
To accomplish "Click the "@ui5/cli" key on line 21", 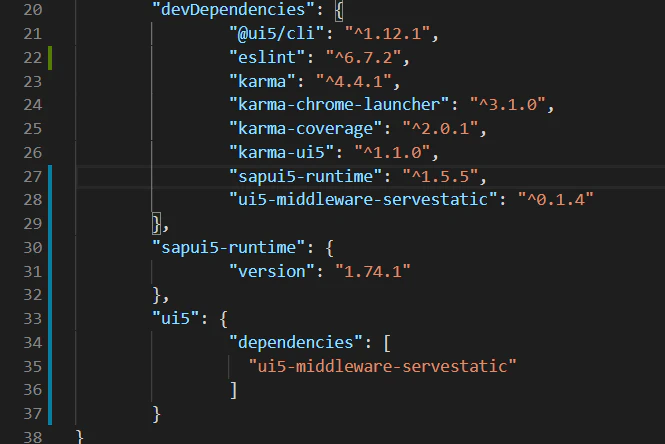I will pyautogui.click(x=277, y=34).
